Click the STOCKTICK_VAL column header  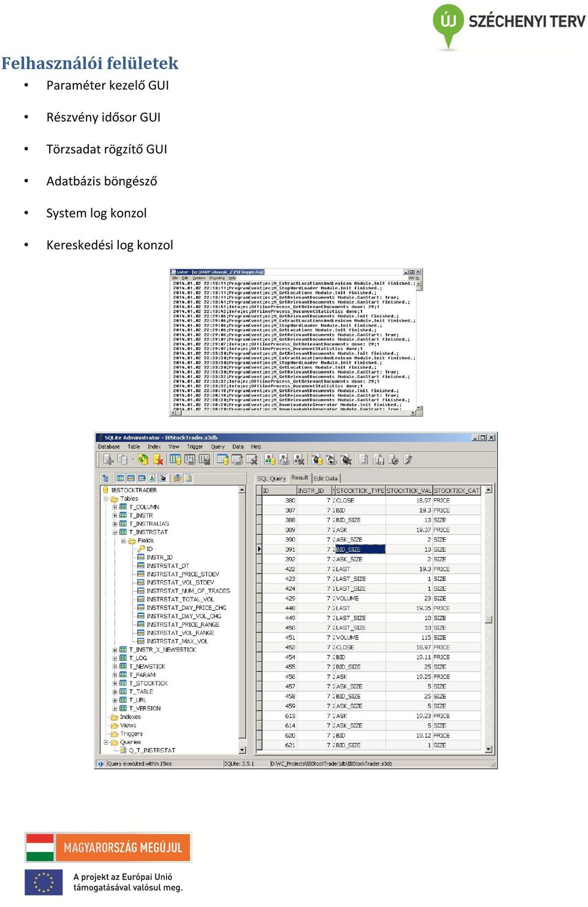point(409,490)
